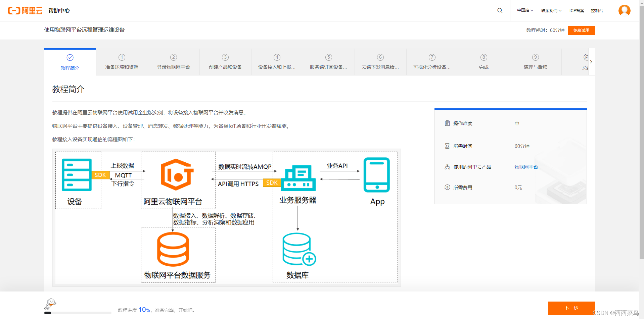Click the 60分钟 value in info panel

point(522,146)
